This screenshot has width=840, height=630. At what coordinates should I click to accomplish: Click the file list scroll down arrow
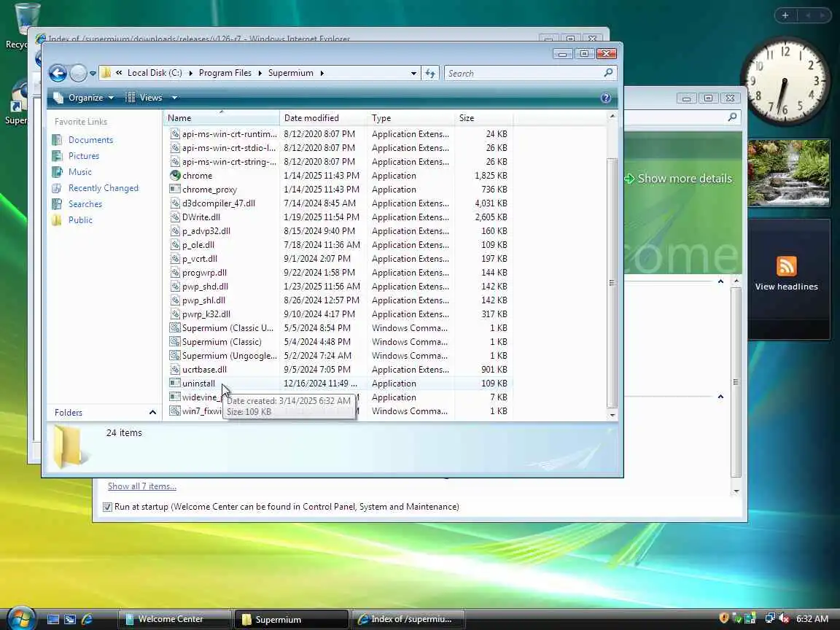pos(612,415)
